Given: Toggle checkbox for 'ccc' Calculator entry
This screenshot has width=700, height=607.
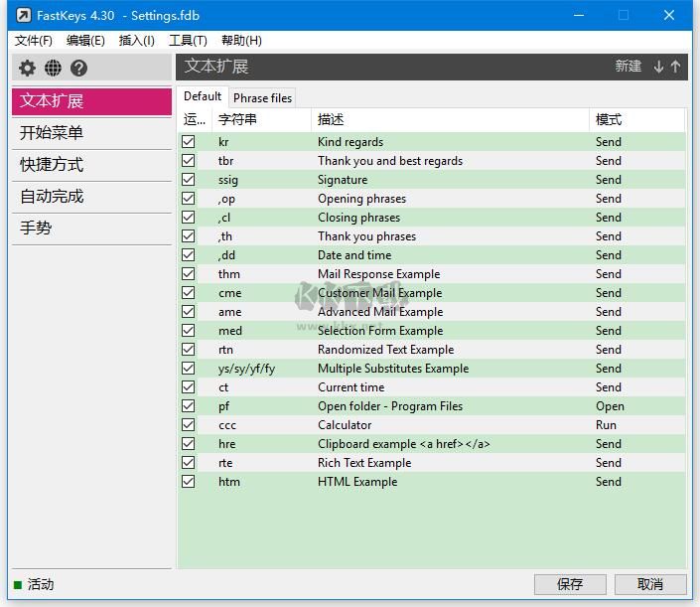Looking at the screenshot, I should coord(189,425).
